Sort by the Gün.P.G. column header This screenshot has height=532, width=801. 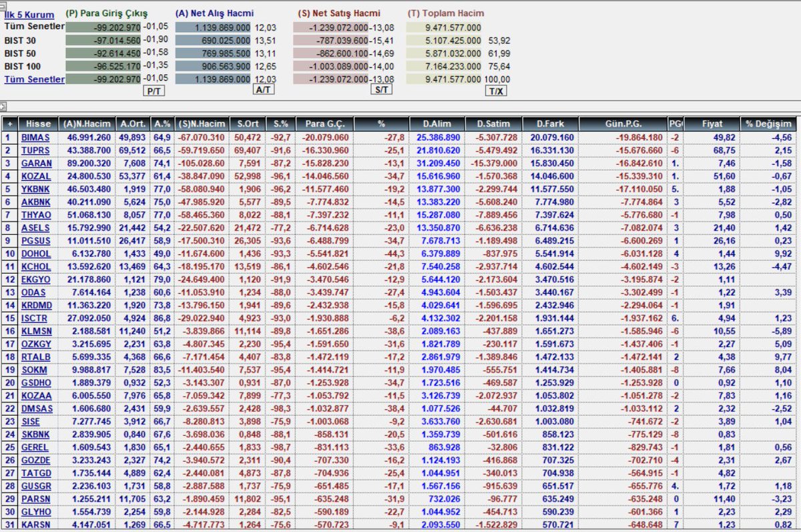tap(623, 124)
